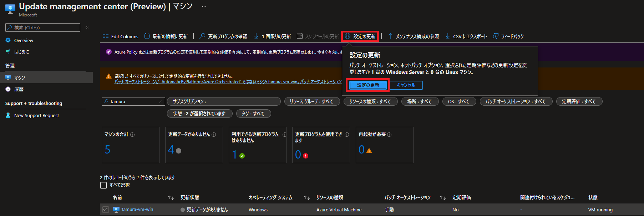
Task: Click the 手動 patch orchestration cell
Action: coord(389,210)
